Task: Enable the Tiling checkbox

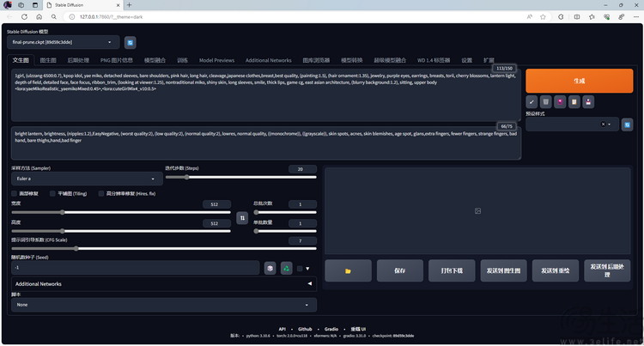Action: tap(52, 193)
